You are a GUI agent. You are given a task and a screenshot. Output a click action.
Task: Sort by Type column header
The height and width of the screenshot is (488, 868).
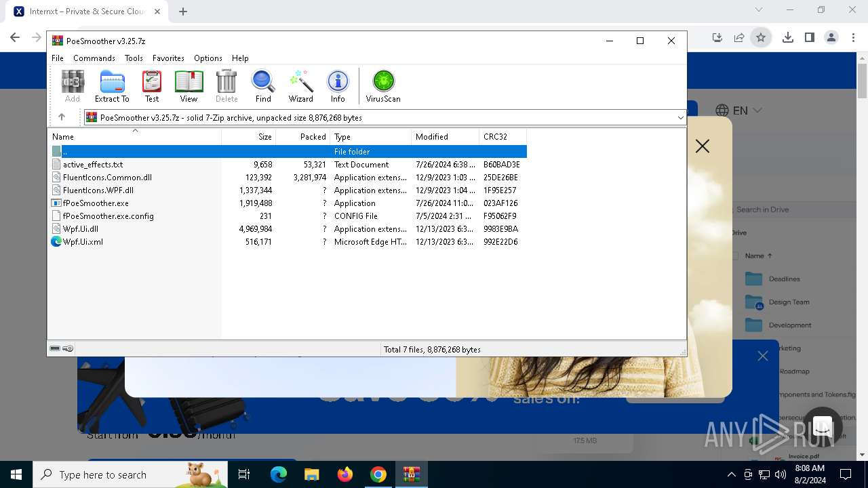pos(371,137)
